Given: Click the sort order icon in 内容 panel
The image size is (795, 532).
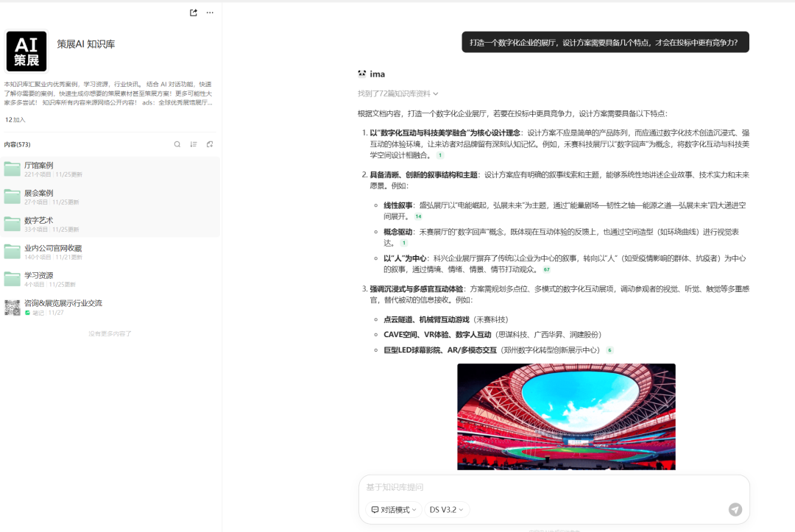Looking at the screenshot, I should click(194, 144).
